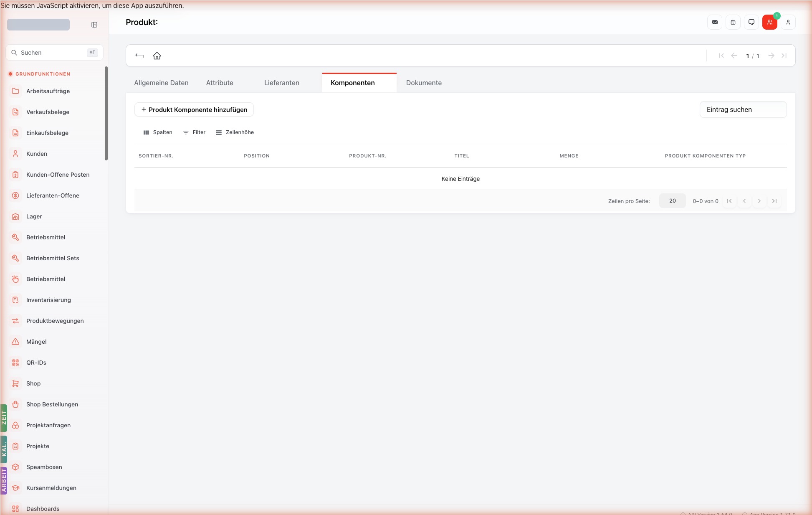Click the green ZEIT side tab

click(x=4, y=418)
